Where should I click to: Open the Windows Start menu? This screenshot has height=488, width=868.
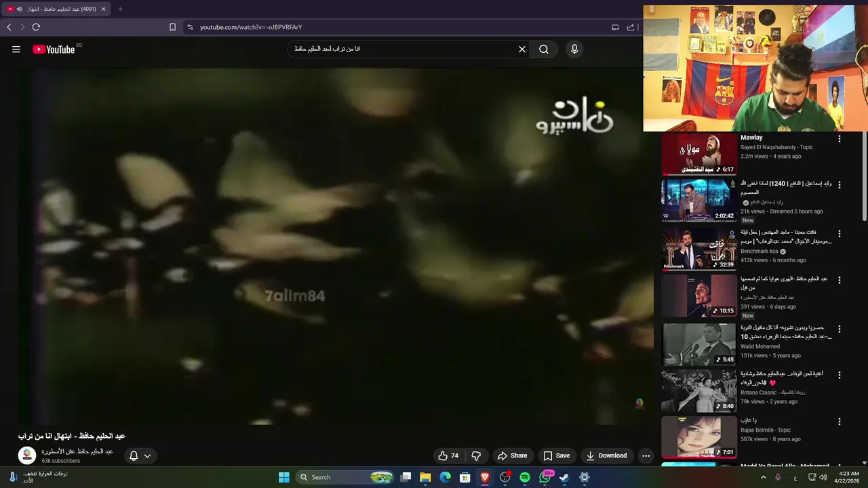[284, 477]
